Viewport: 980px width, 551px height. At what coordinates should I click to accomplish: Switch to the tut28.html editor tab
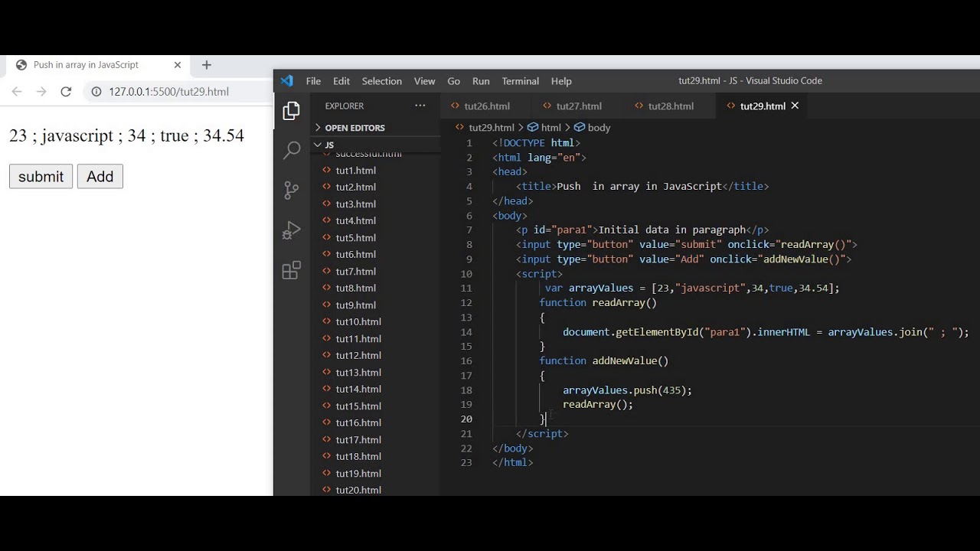tap(670, 106)
